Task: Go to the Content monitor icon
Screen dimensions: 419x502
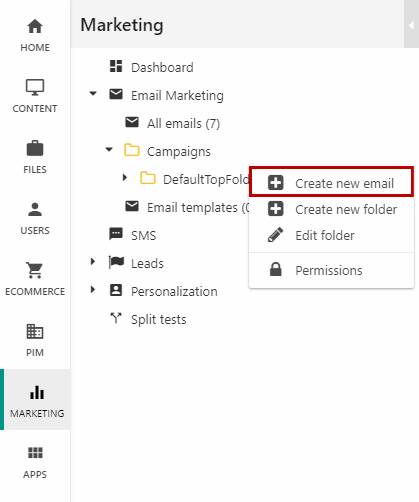Action: pyautogui.click(x=35, y=87)
